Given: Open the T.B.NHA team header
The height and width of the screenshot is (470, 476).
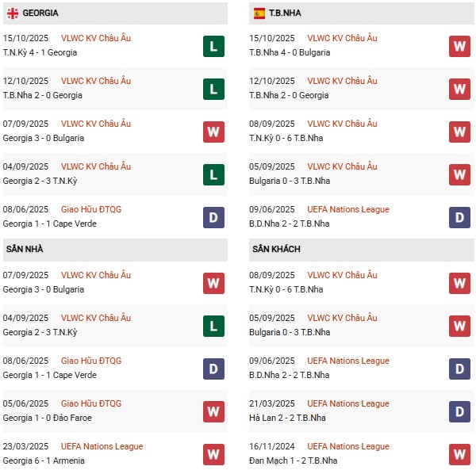Looking at the screenshot, I should [286, 13].
